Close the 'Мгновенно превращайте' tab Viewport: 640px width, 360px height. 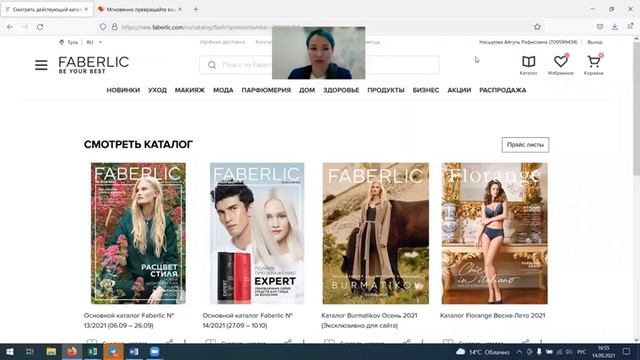[x=180, y=9]
